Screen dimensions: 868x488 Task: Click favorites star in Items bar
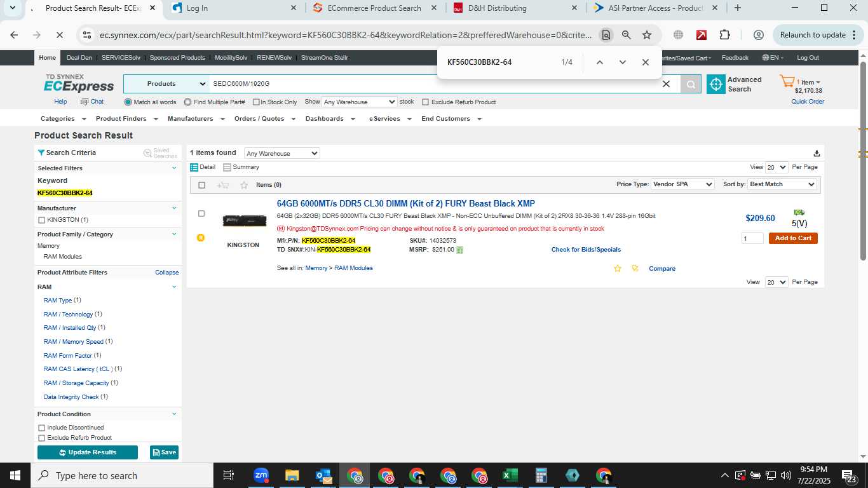244,185
